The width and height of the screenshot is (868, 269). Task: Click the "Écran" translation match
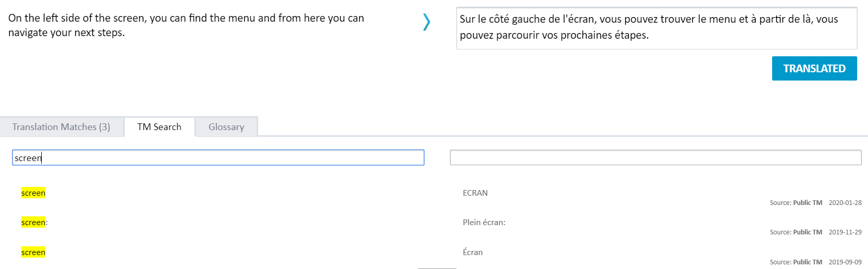473,252
